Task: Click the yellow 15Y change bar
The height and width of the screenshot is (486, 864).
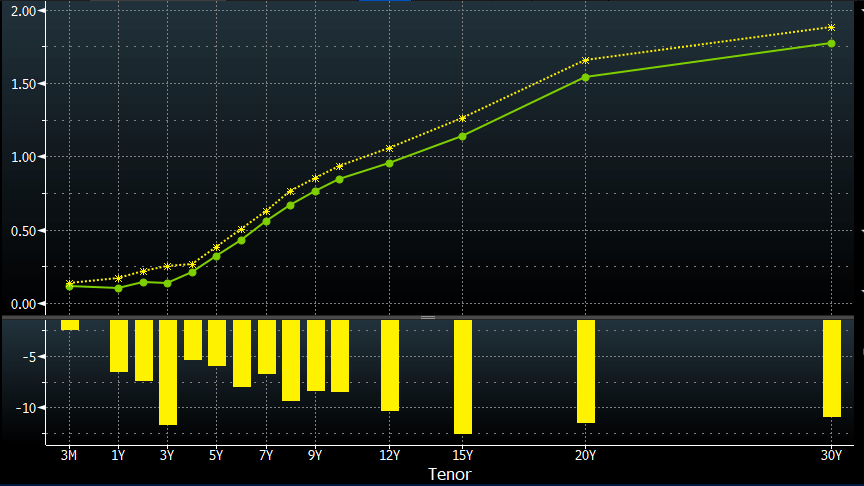Action: (463, 377)
